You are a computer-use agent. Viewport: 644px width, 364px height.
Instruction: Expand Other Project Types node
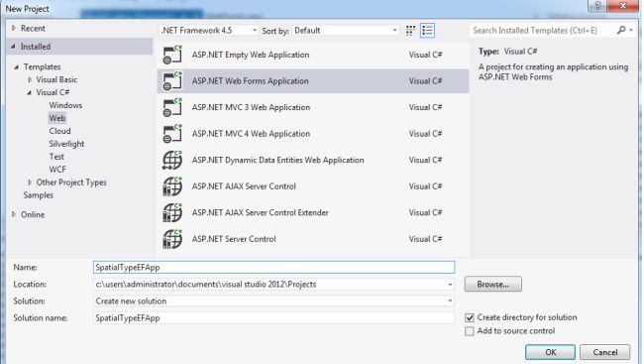30,182
